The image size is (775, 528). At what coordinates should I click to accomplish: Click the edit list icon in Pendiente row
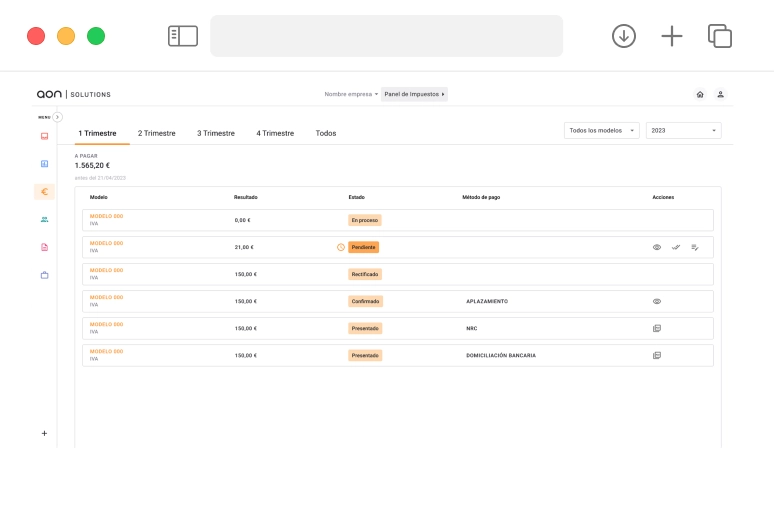click(x=695, y=247)
